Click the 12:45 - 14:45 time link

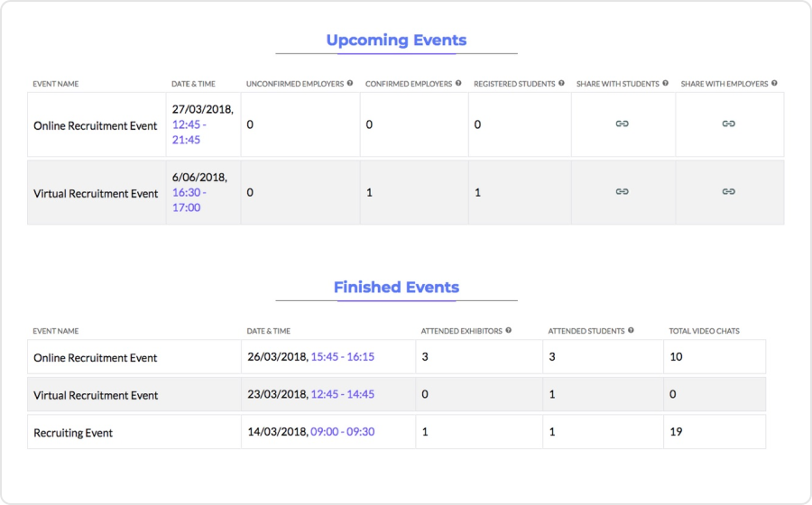coord(342,394)
